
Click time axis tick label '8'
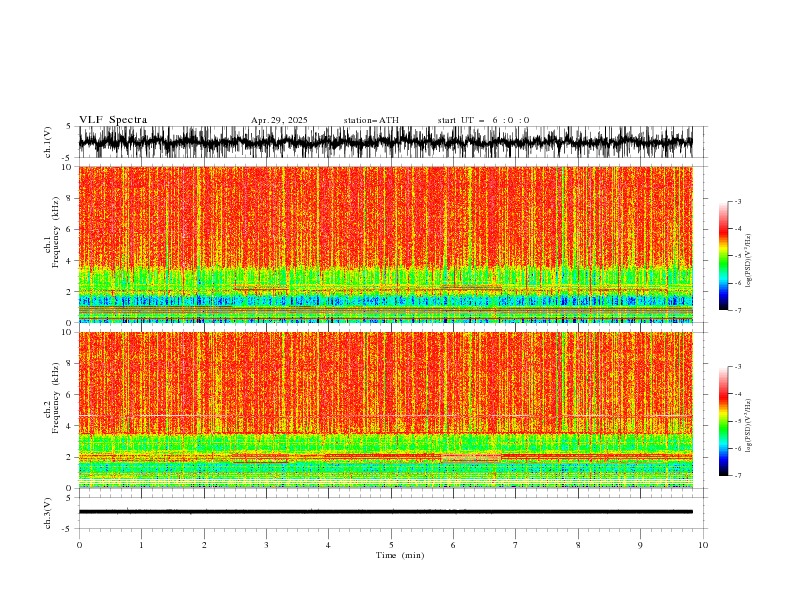point(578,545)
